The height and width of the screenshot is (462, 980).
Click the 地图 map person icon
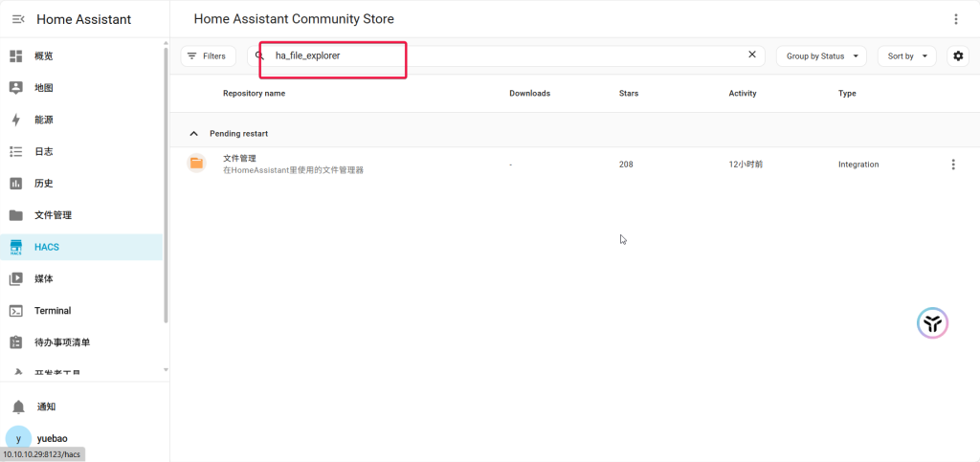coord(16,88)
